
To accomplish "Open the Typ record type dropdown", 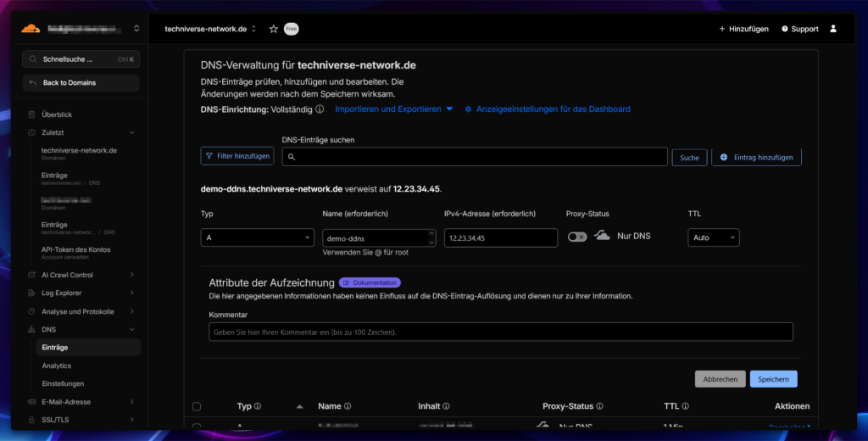I will point(257,238).
